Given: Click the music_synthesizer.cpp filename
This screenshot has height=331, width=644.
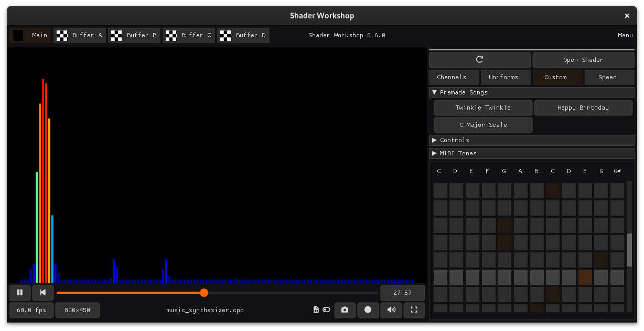Looking at the screenshot, I should tap(205, 310).
